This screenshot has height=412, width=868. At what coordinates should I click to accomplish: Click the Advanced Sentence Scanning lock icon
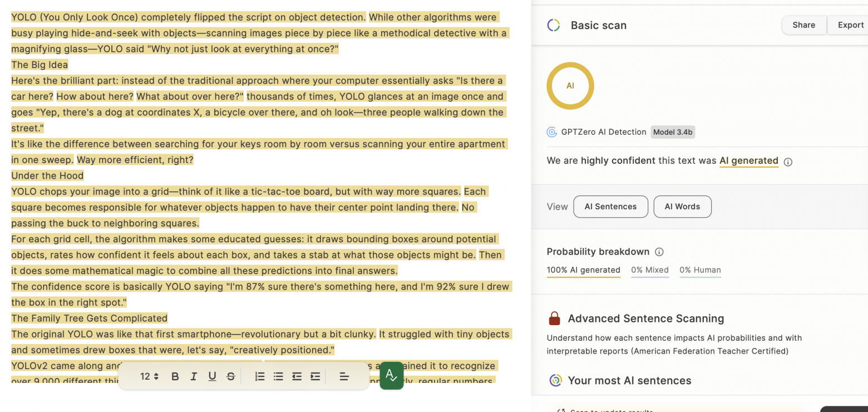(x=554, y=318)
